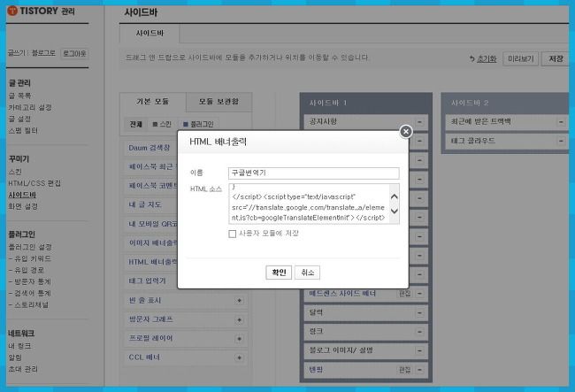Open 초대 관리 link
575x392 pixels.
click(x=23, y=369)
